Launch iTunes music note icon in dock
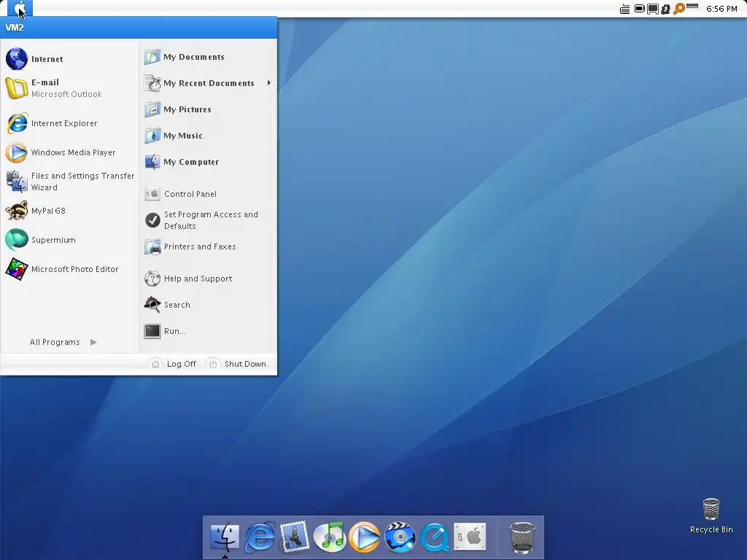The height and width of the screenshot is (560, 747). coord(330,537)
